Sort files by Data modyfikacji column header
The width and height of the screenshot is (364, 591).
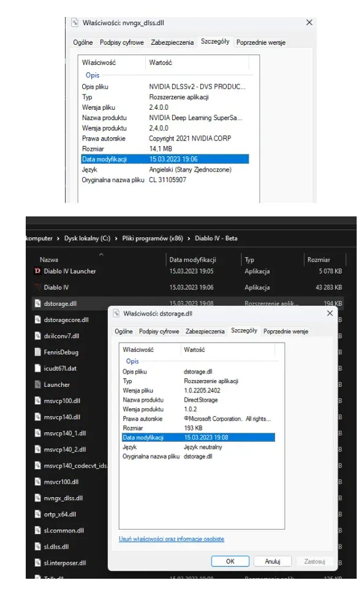pos(192,260)
